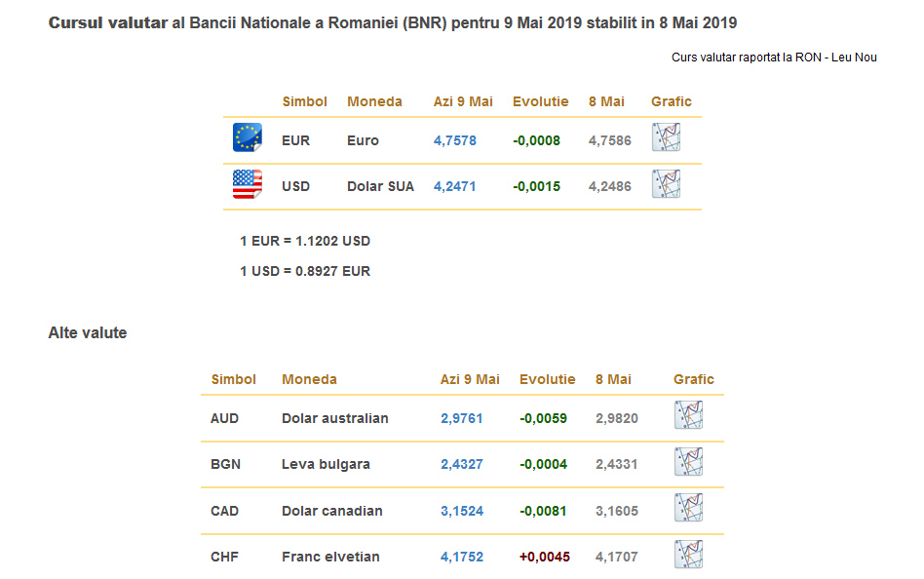This screenshot has width=924, height=579.
Task: Click the European Union flag icon
Action: [x=248, y=137]
